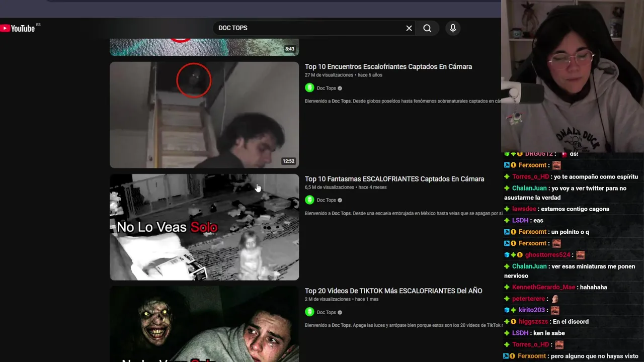Click the '2 M de visualizaciones' text

point(328,299)
